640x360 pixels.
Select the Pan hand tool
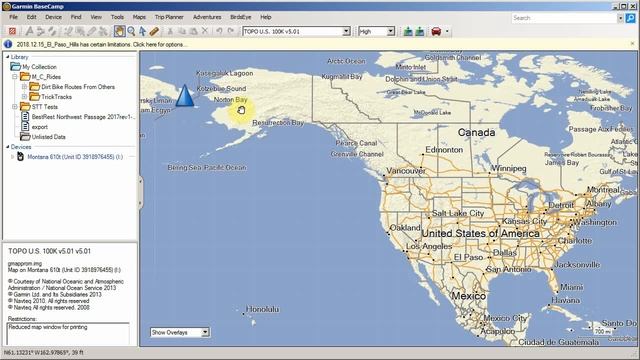[119, 31]
